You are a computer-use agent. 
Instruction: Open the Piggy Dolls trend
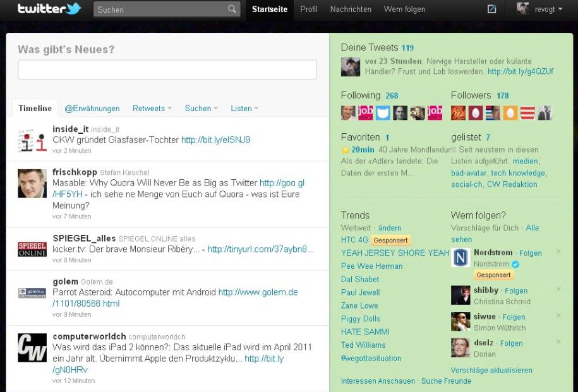click(x=361, y=319)
